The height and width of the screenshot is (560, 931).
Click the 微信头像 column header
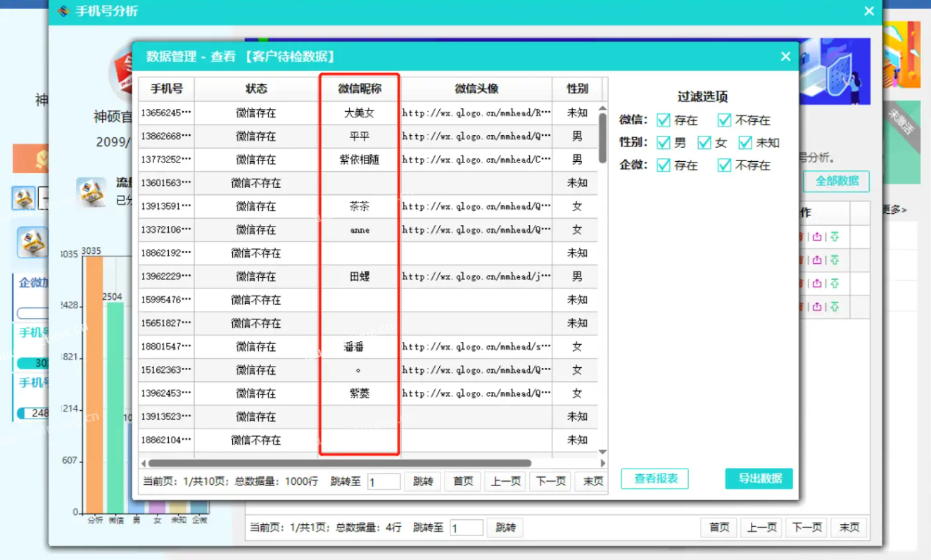pyautogui.click(x=476, y=89)
